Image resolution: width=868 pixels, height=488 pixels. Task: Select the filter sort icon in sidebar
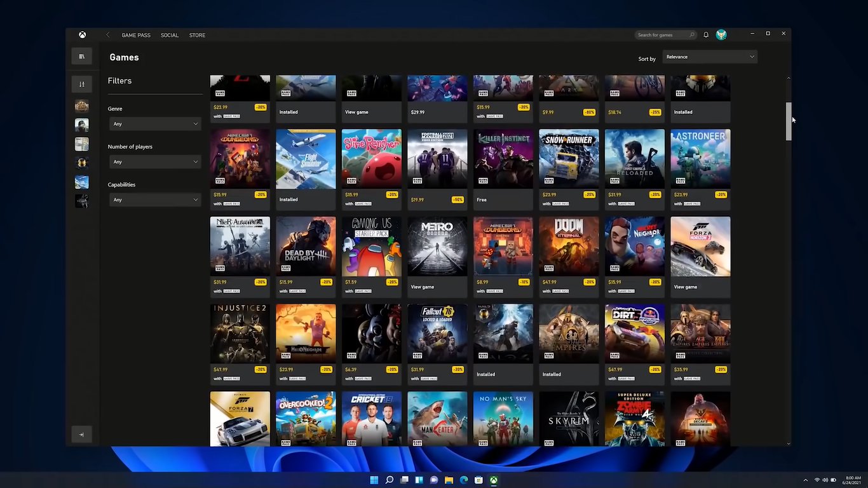(81, 83)
